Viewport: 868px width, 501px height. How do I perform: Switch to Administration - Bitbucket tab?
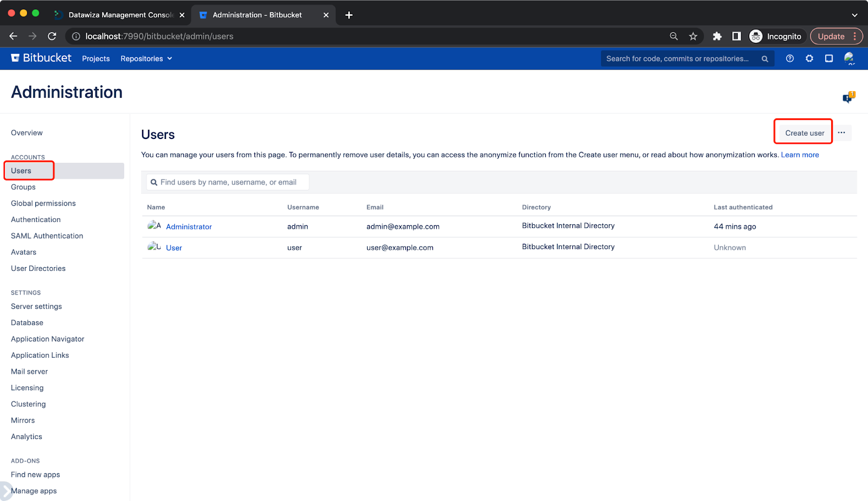point(264,15)
